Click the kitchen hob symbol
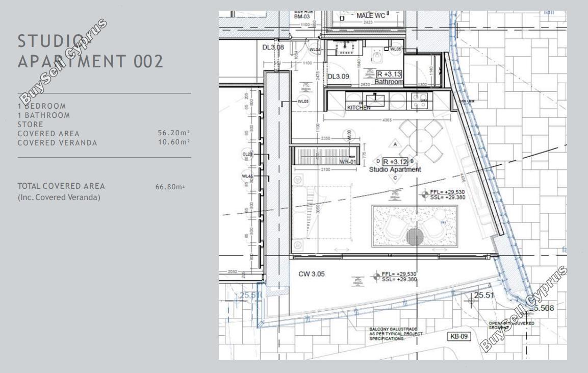This screenshot has width=588, height=373. click(419, 101)
